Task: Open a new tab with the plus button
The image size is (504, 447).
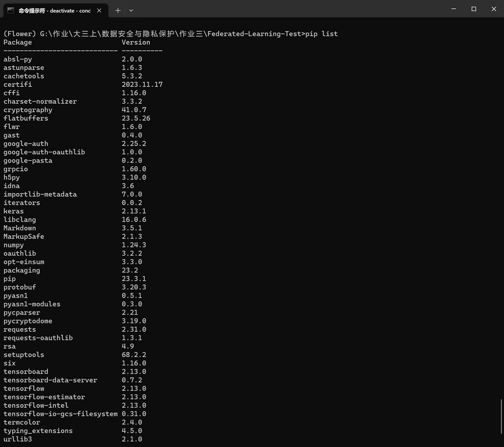Action: 118,10
